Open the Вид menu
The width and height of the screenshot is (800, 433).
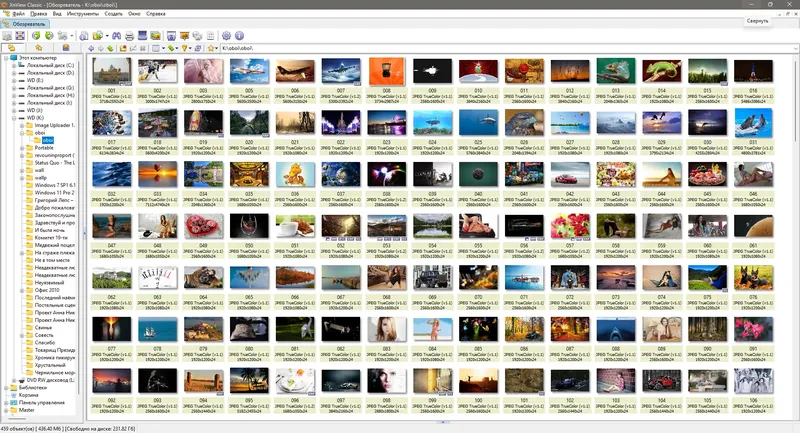pyautogui.click(x=57, y=14)
